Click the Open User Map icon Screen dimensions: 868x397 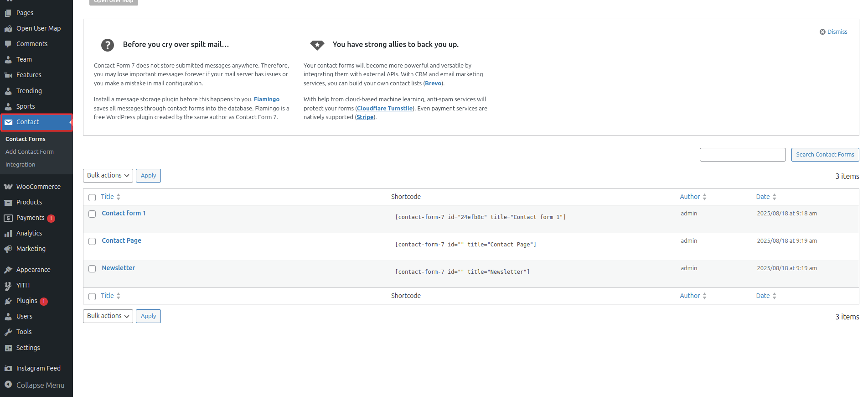pos(8,28)
